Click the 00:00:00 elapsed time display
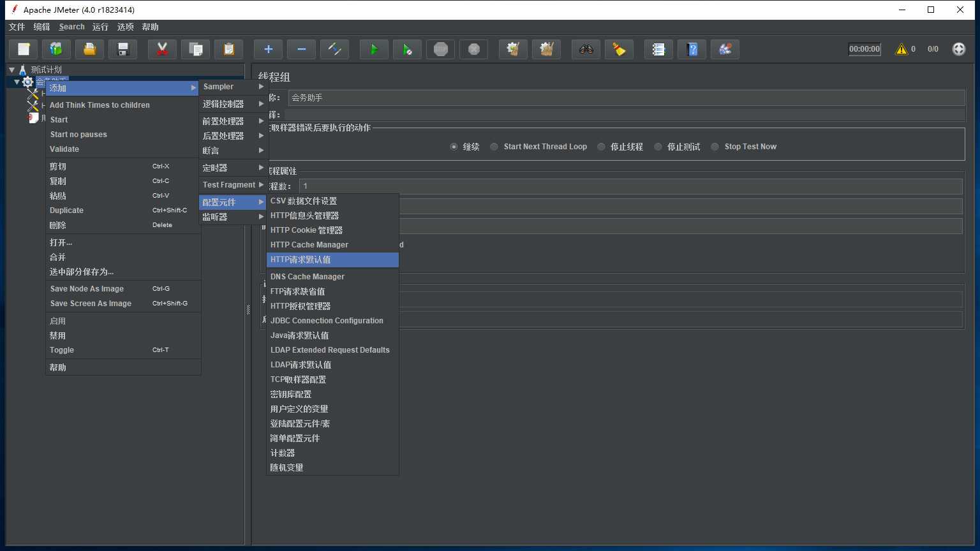Image resolution: width=980 pixels, height=551 pixels. pos(865,49)
